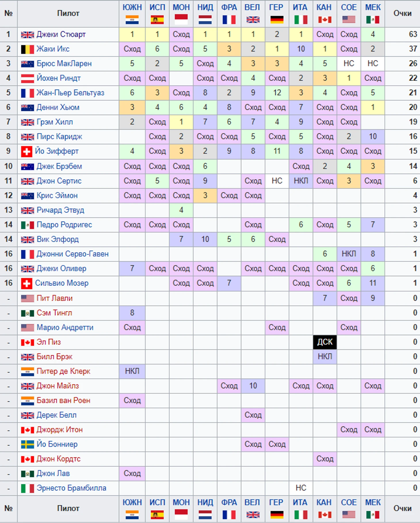Click the Очки column header at top
This screenshot has height=523, width=420.
[x=402, y=14]
